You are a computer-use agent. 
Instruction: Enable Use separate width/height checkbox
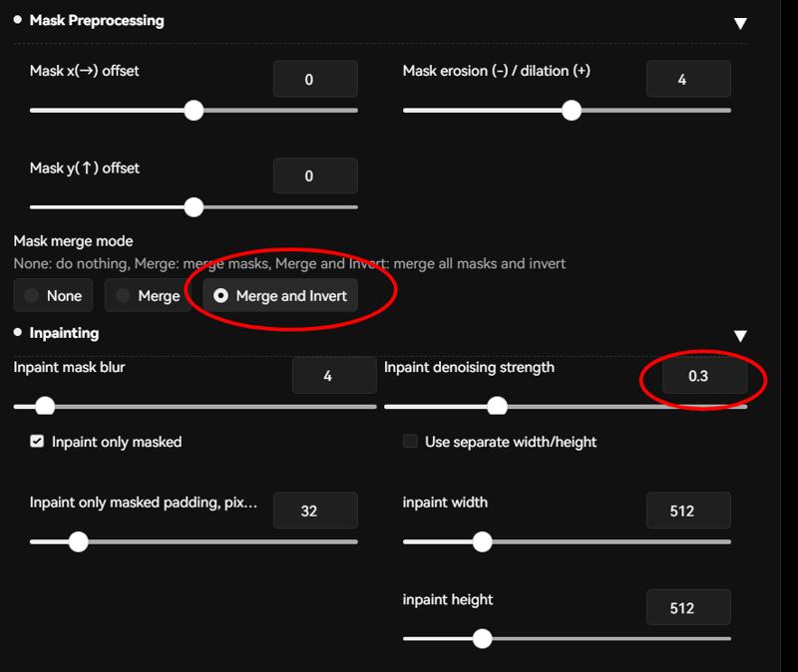(410, 441)
